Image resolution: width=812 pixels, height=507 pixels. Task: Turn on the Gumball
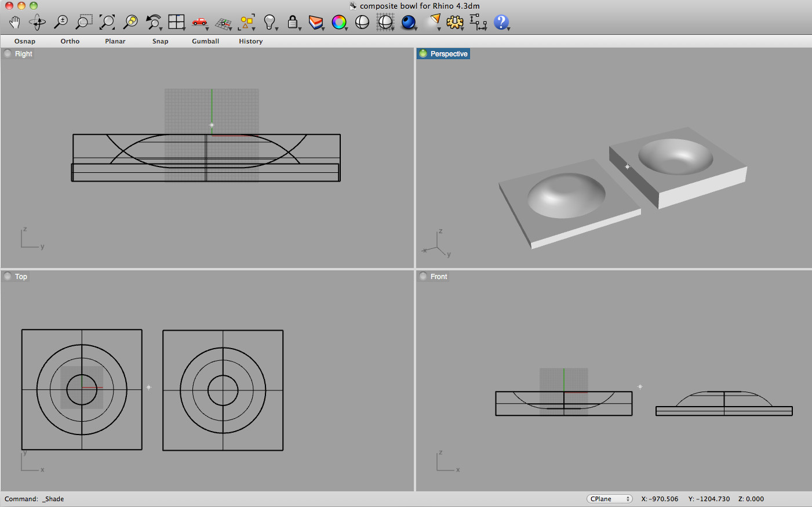click(x=205, y=41)
